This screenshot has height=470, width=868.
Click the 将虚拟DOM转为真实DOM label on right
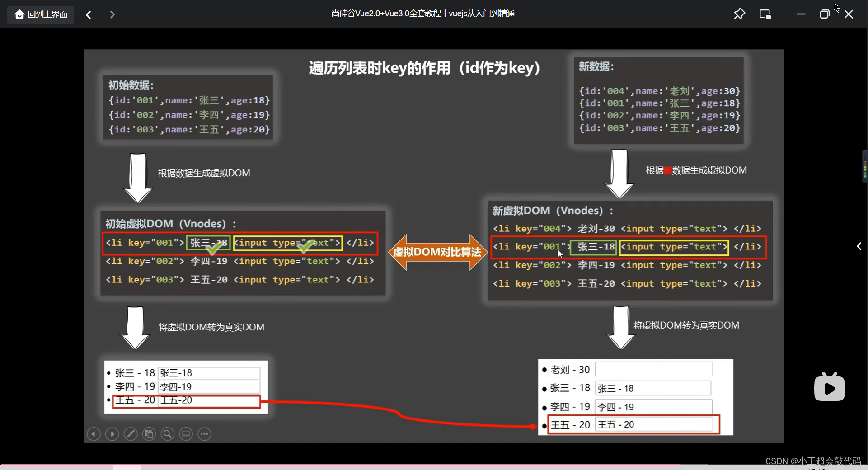(686, 325)
